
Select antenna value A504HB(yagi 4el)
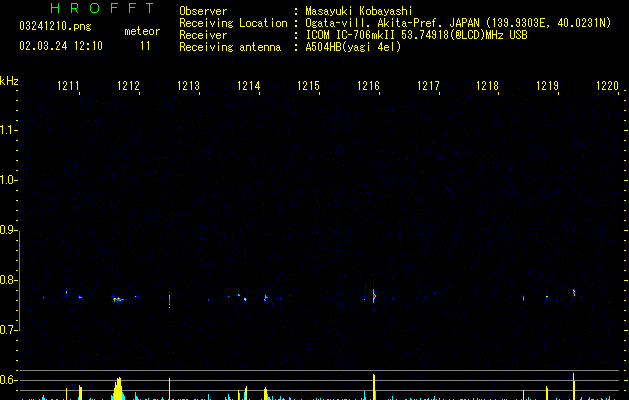point(353,47)
